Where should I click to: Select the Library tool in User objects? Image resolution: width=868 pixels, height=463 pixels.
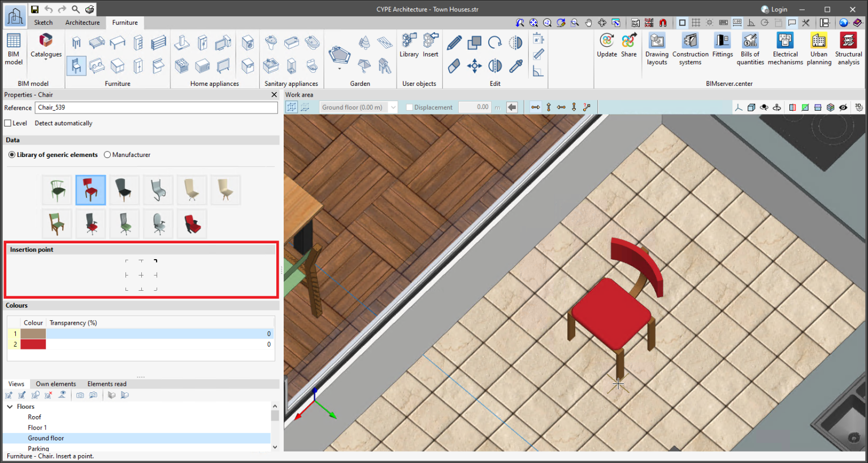[409, 45]
